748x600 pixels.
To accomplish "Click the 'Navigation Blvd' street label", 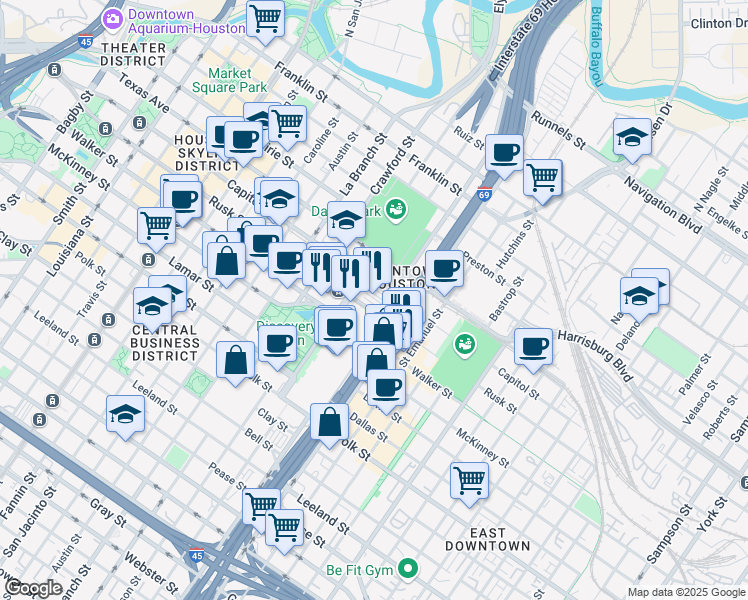I will point(663,205).
